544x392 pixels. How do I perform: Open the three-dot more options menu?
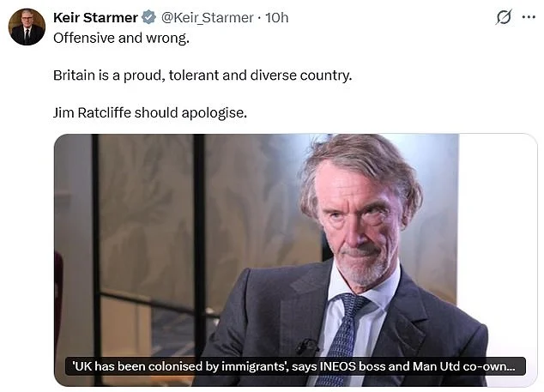click(x=529, y=17)
